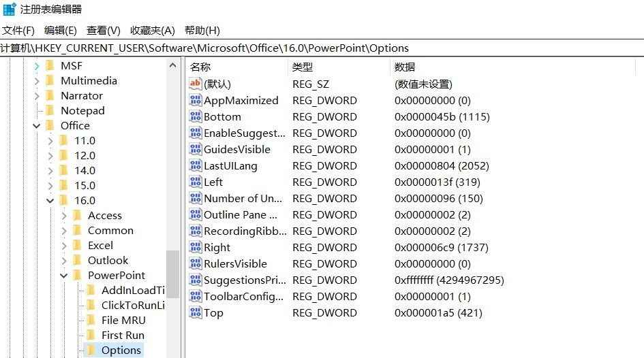Viewport: 644px width, 358px height.
Task: Click the Number of Un... value icon
Action: pyautogui.click(x=195, y=198)
